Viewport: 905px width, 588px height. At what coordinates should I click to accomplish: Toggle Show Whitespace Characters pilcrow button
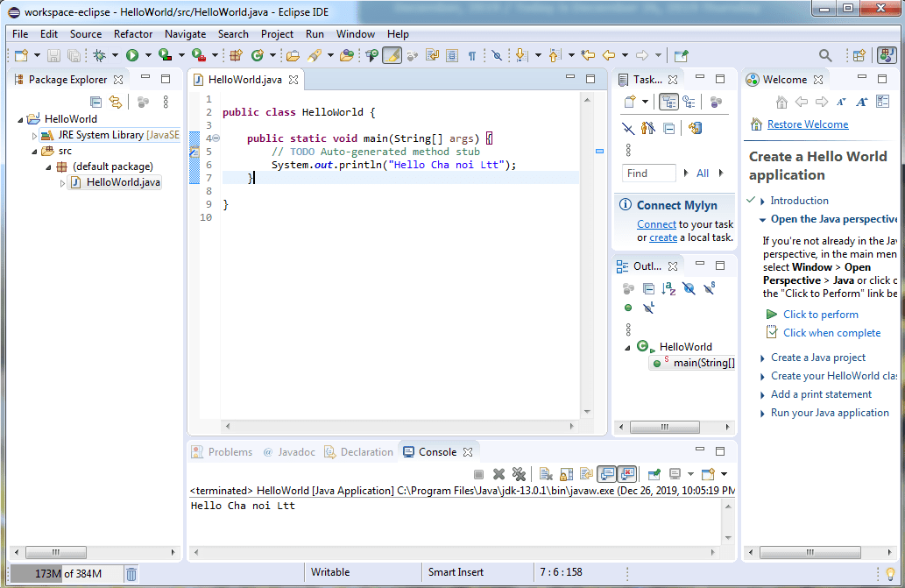coord(472,55)
